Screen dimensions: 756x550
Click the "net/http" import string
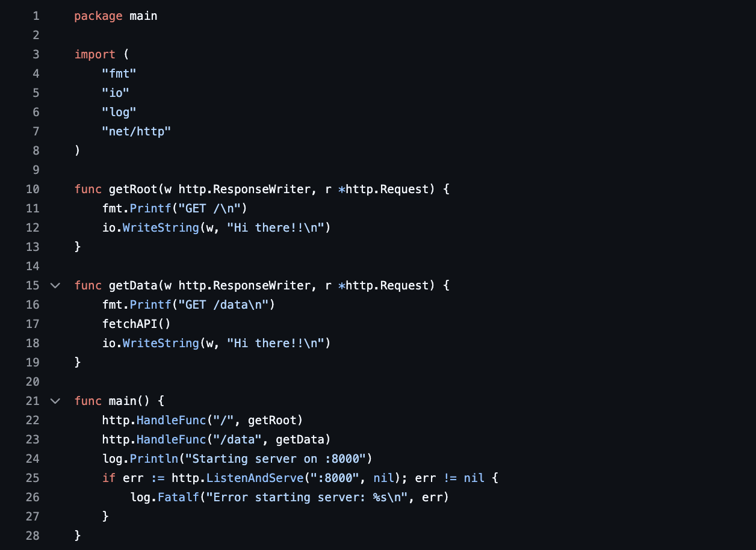tap(137, 131)
